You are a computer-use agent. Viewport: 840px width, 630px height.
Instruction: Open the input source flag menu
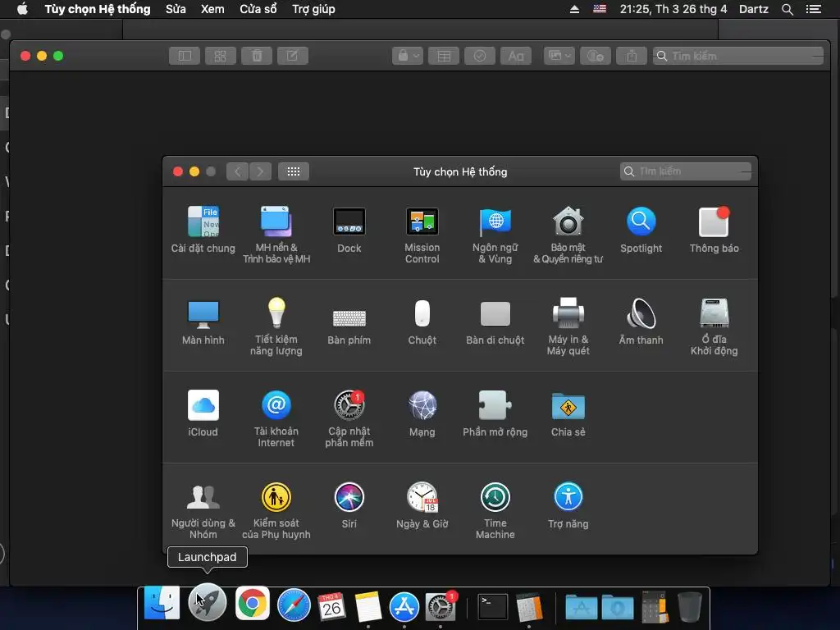point(600,8)
